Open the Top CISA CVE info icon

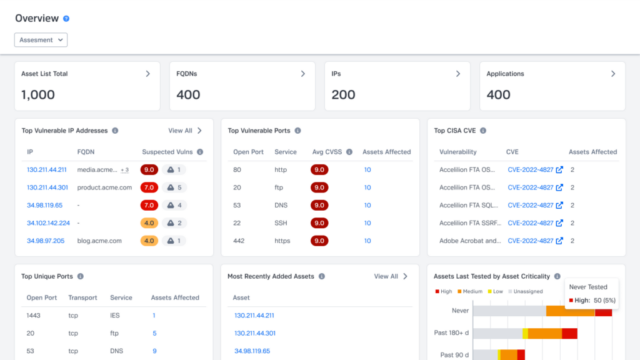[483, 131]
